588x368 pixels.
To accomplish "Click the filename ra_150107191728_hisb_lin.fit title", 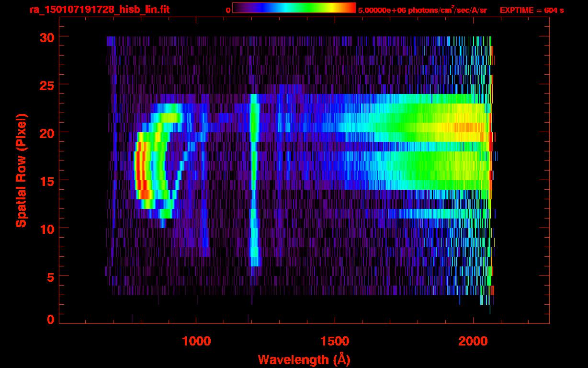I will point(99,10).
